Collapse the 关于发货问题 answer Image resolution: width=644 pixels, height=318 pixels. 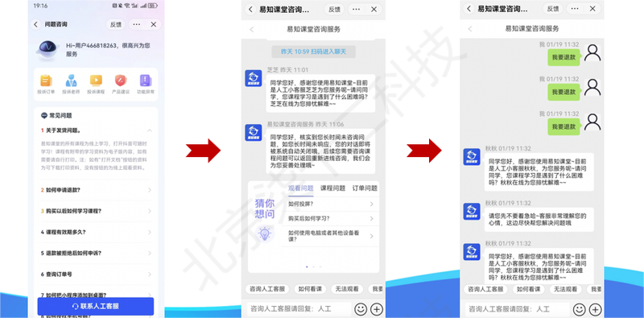149,130
